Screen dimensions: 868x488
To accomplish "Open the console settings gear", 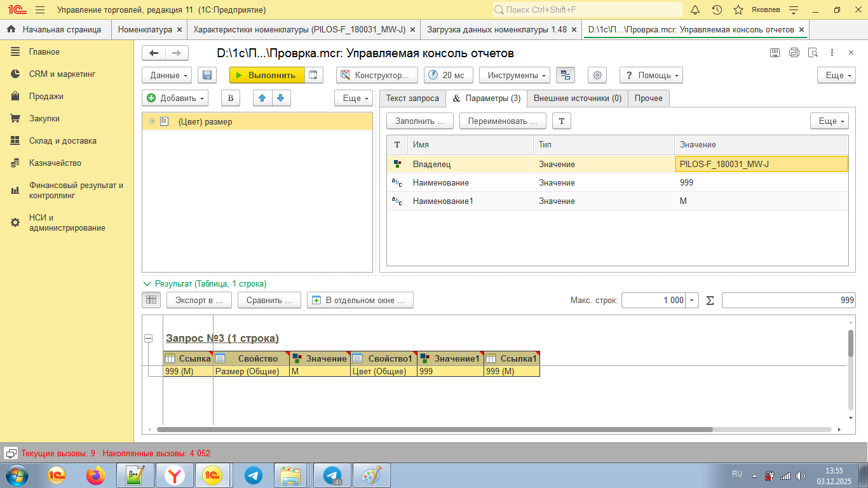I will pyautogui.click(x=597, y=75).
